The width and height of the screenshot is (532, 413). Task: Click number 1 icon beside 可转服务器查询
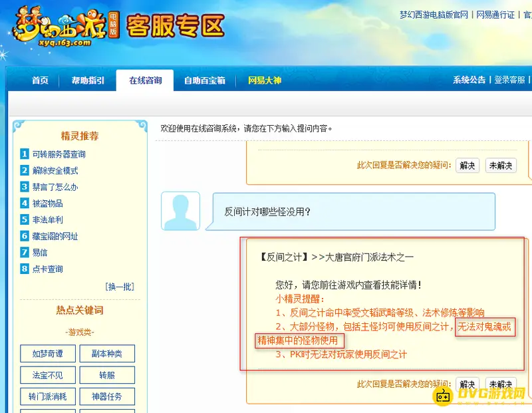point(25,154)
